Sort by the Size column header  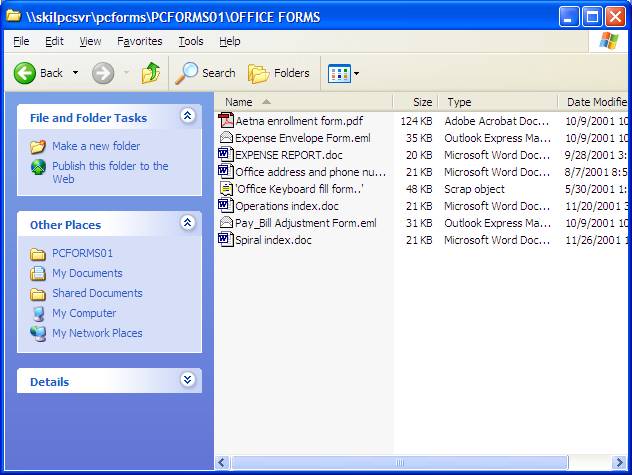pyautogui.click(x=415, y=102)
